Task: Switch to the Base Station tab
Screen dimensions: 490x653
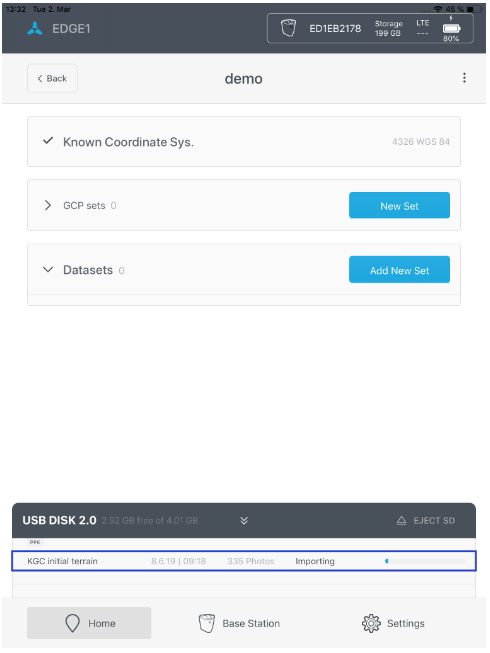Action: (239, 623)
